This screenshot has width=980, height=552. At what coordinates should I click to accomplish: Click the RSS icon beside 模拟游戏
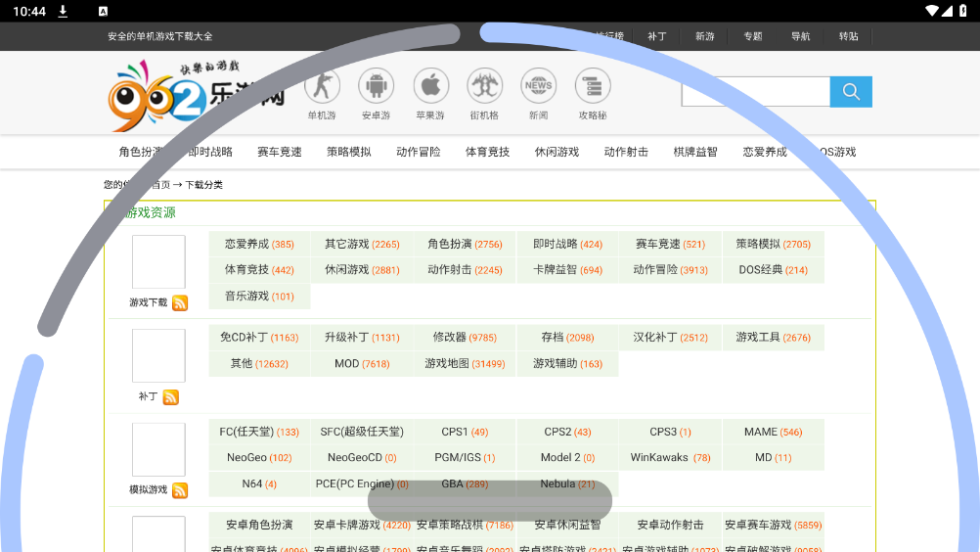click(180, 490)
